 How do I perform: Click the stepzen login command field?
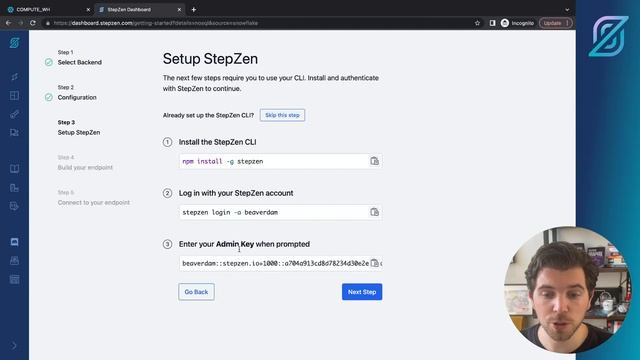pos(280,212)
